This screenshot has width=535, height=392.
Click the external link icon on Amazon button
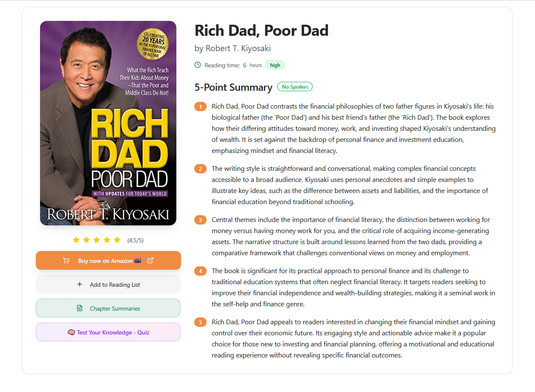(x=150, y=260)
